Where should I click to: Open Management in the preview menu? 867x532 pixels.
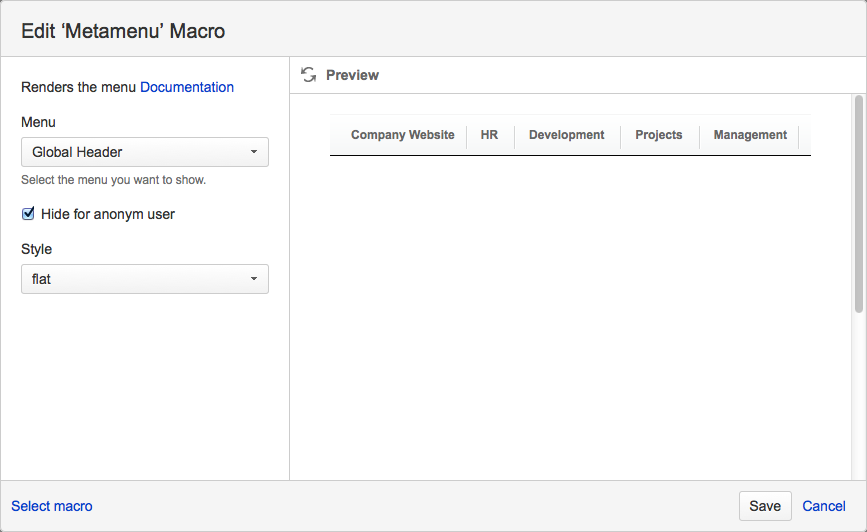(750, 135)
